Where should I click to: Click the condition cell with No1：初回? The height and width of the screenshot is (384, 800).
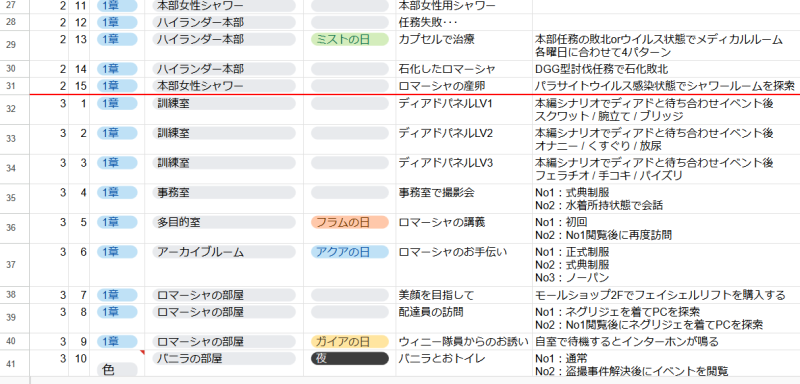tap(666, 228)
